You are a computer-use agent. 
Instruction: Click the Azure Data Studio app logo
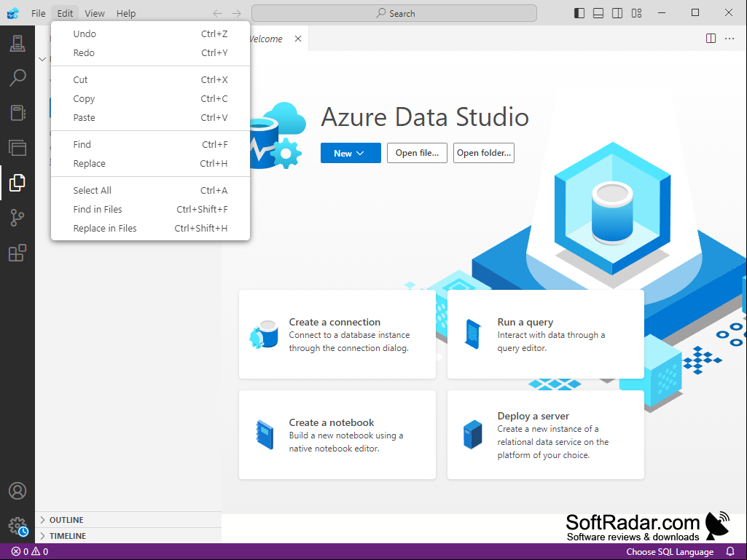click(x=13, y=13)
